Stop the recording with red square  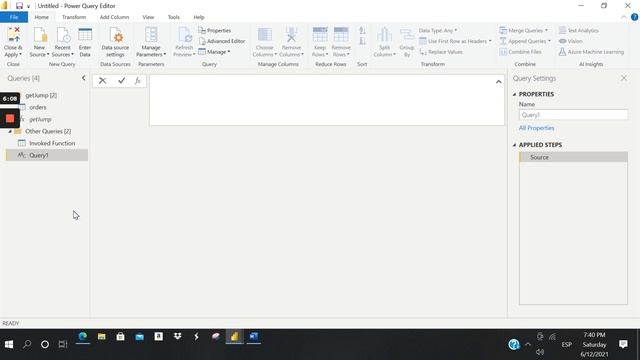click(x=10, y=118)
